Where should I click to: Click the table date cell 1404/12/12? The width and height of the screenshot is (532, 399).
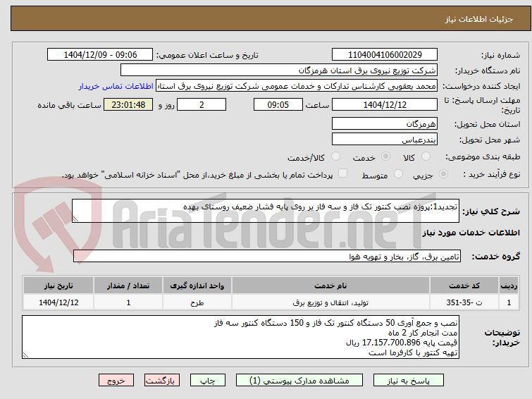coord(58,302)
